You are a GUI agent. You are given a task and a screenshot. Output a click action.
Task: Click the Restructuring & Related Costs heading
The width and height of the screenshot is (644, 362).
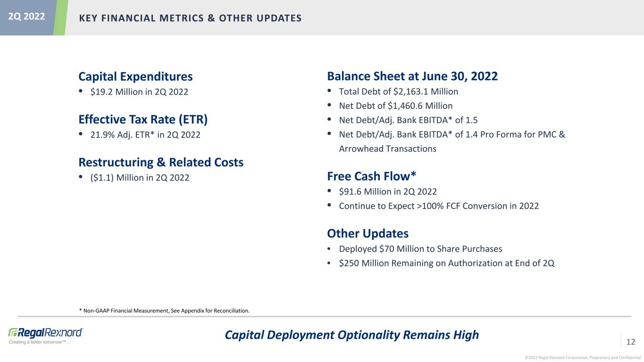click(x=161, y=163)
